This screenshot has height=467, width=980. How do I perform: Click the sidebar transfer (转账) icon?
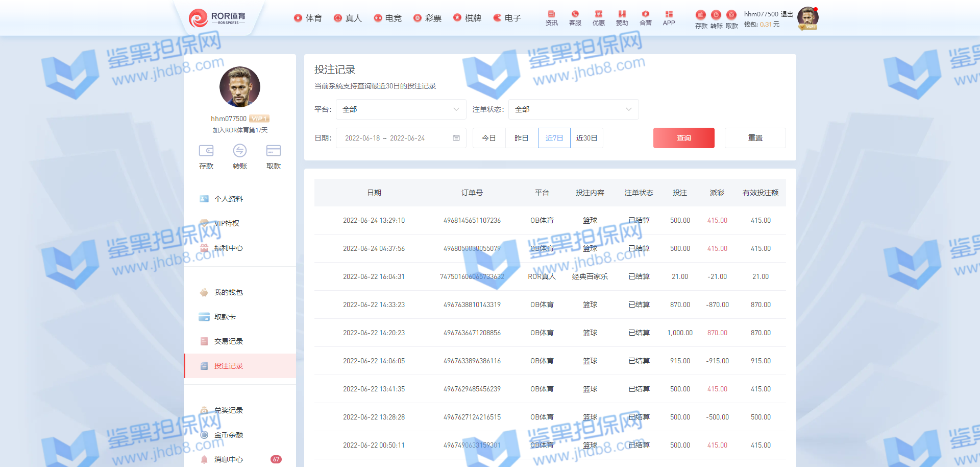click(x=239, y=151)
